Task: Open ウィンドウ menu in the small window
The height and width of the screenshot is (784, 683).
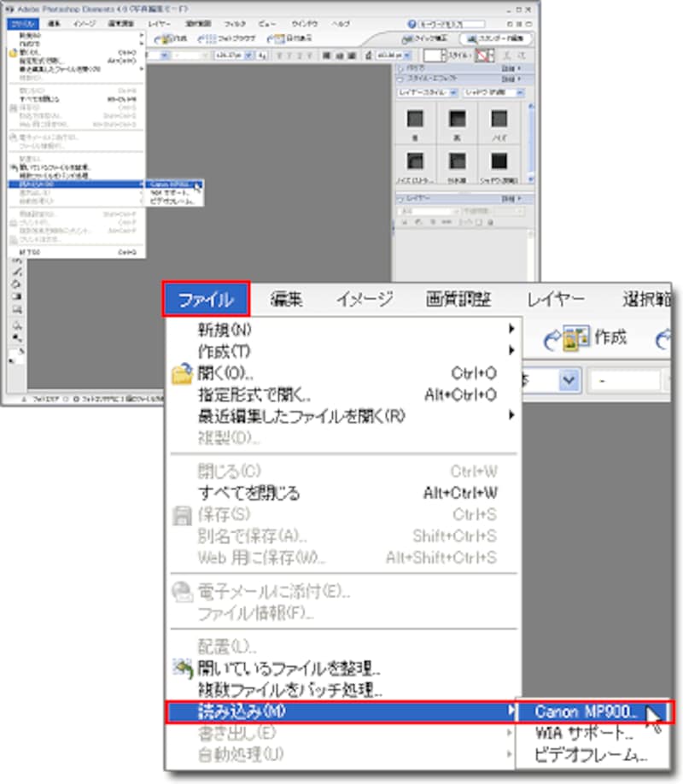Action: (305, 24)
